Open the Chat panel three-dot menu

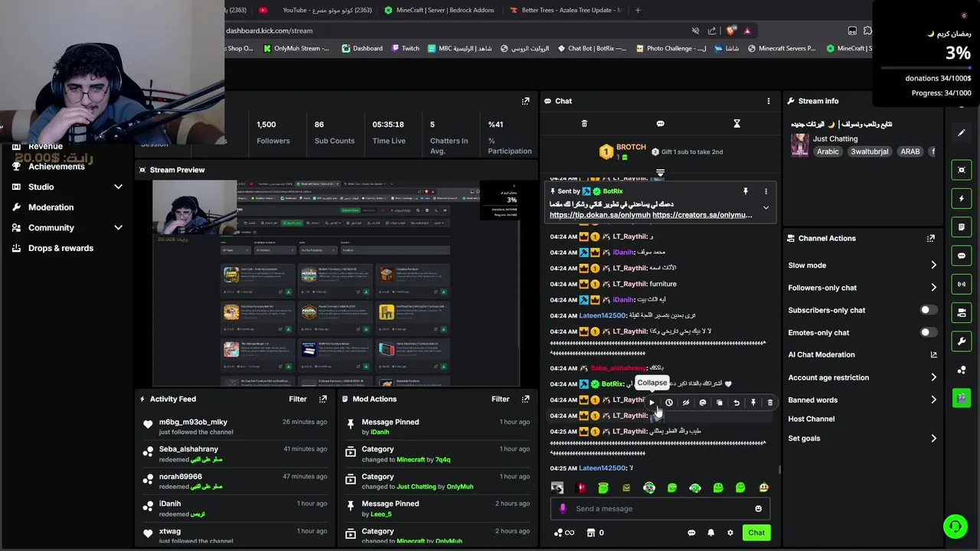(768, 101)
